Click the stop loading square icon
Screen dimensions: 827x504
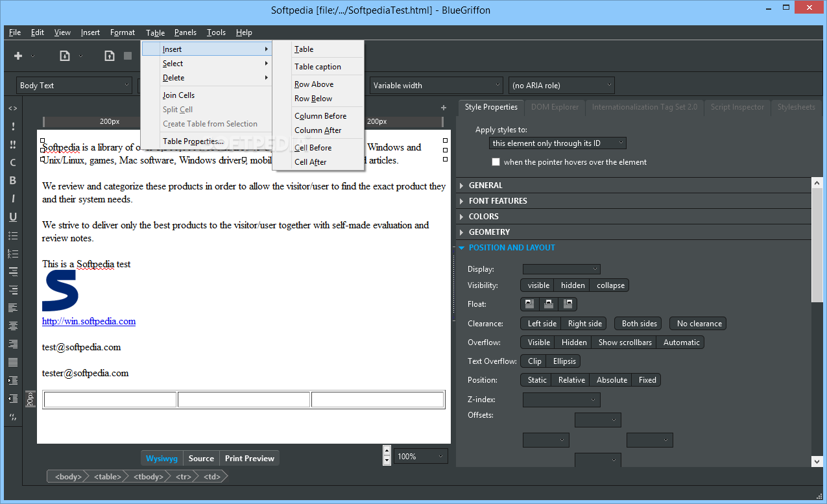pos(128,56)
